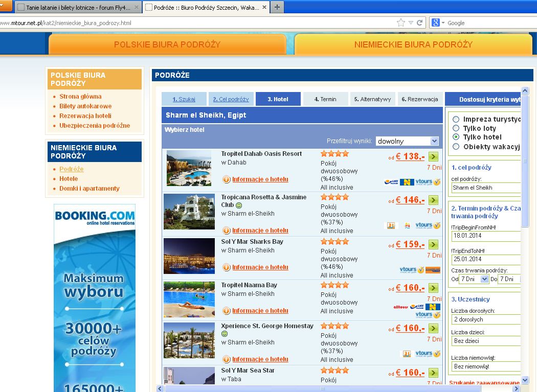Click vertical scrollbar up arrow in booking frame
Image resolution: width=537 pixels, height=392 pixels.
click(x=525, y=91)
